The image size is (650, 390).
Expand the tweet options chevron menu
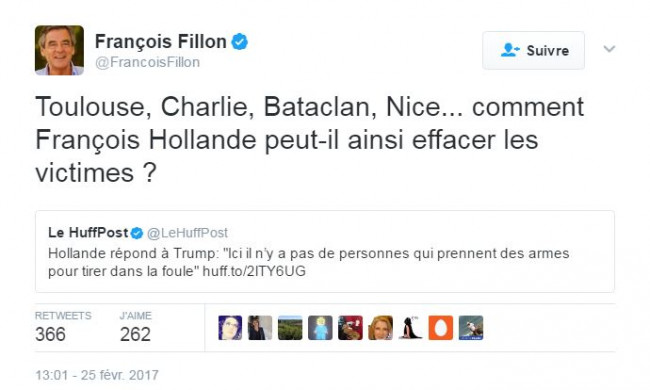[x=609, y=49]
